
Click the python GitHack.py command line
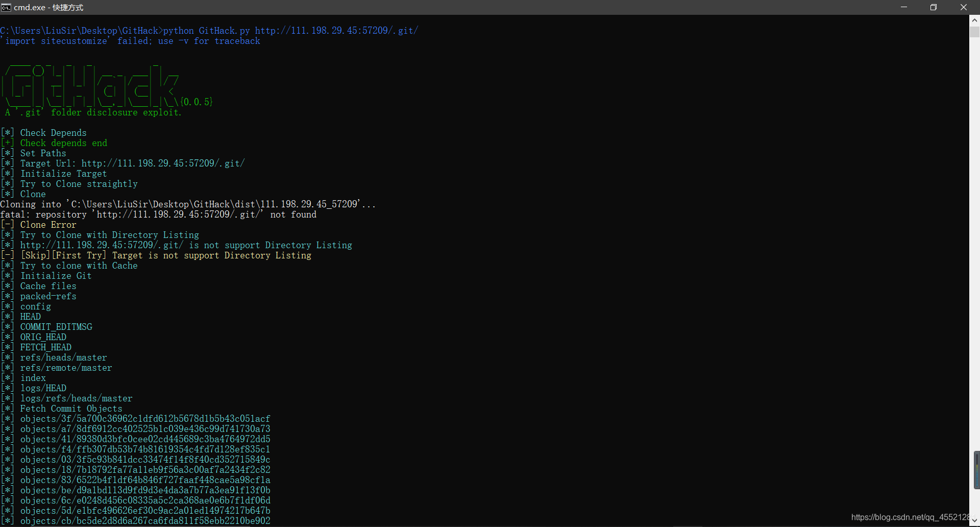209,31
